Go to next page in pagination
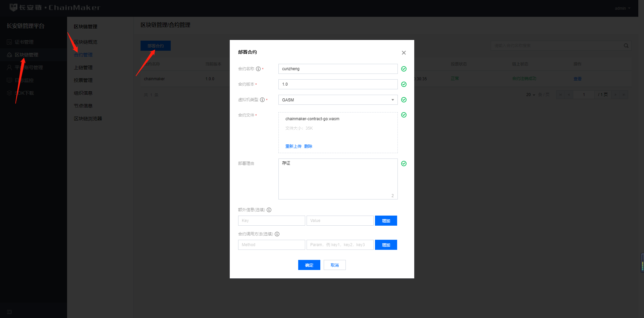 point(615,95)
